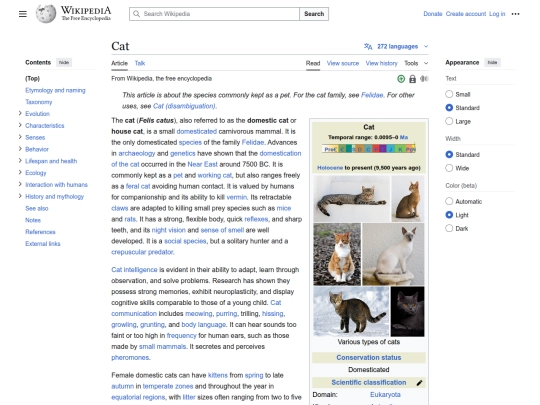This screenshot has height=405, width=540.
Task: Open the cat walking in snow photo
Action: click(351, 311)
